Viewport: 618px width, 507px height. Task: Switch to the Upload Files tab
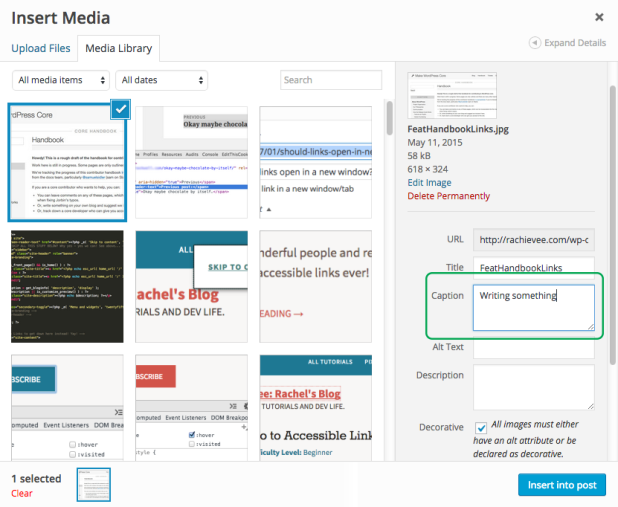point(41,48)
